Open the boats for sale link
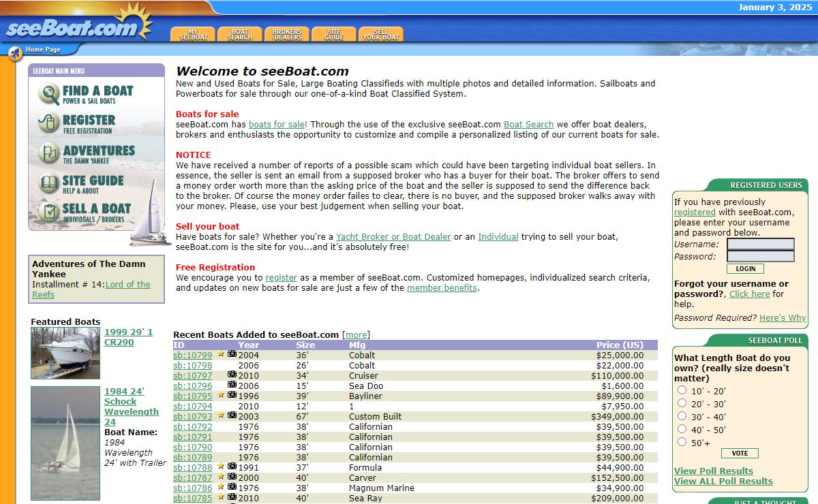Screen dimensions: 818x504 pos(277,125)
